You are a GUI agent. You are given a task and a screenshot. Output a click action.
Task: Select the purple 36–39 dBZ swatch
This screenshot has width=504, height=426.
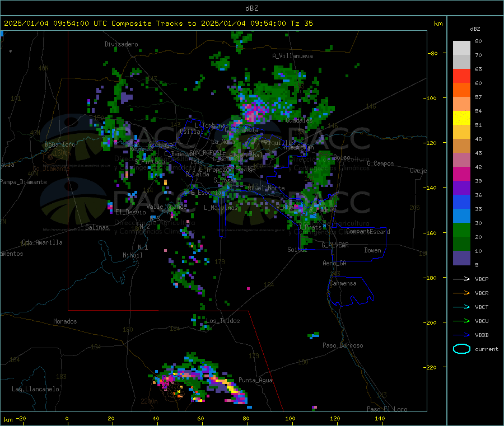(461, 188)
